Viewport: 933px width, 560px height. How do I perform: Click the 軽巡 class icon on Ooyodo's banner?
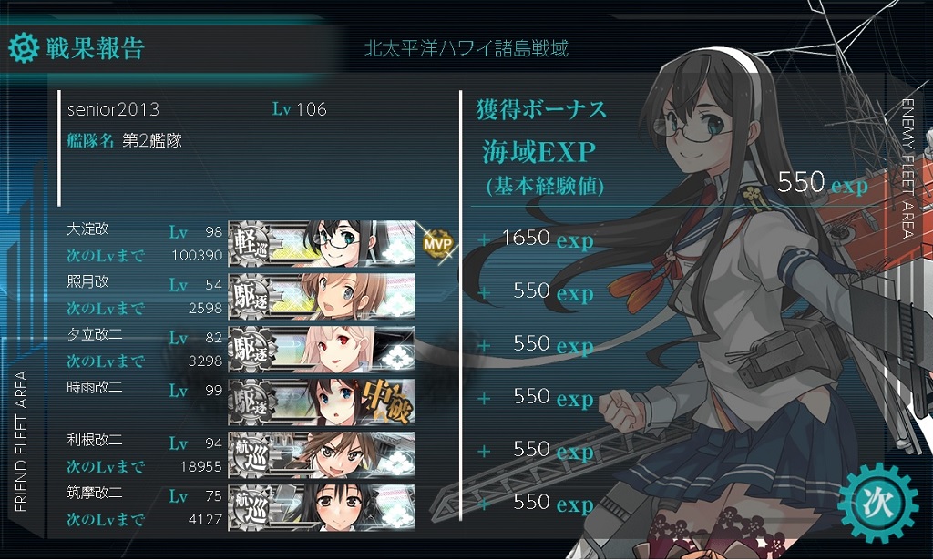(251, 244)
